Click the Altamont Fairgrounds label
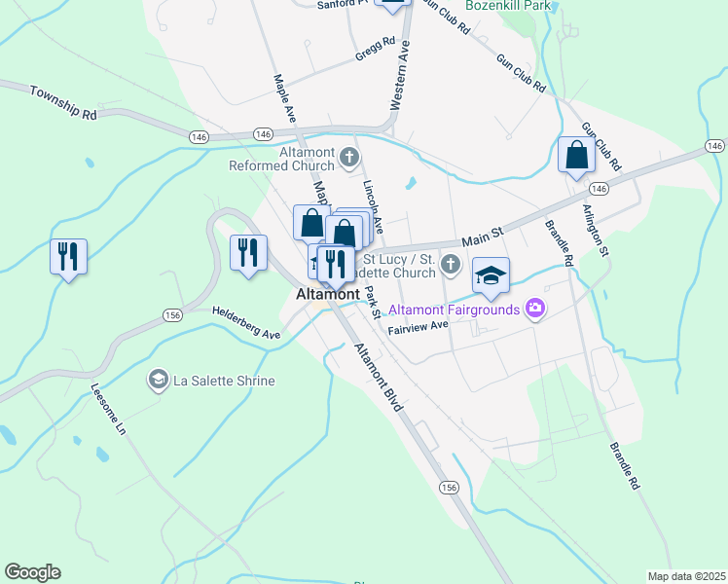 455,310
